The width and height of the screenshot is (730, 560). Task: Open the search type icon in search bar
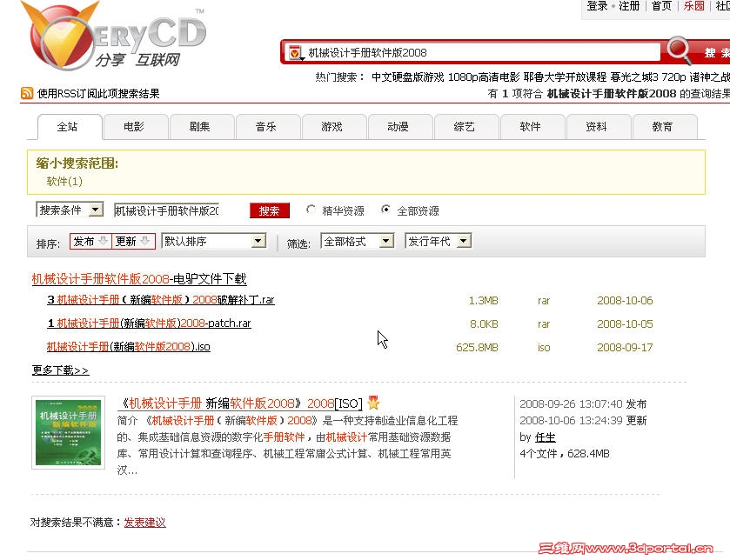point(295,52)
